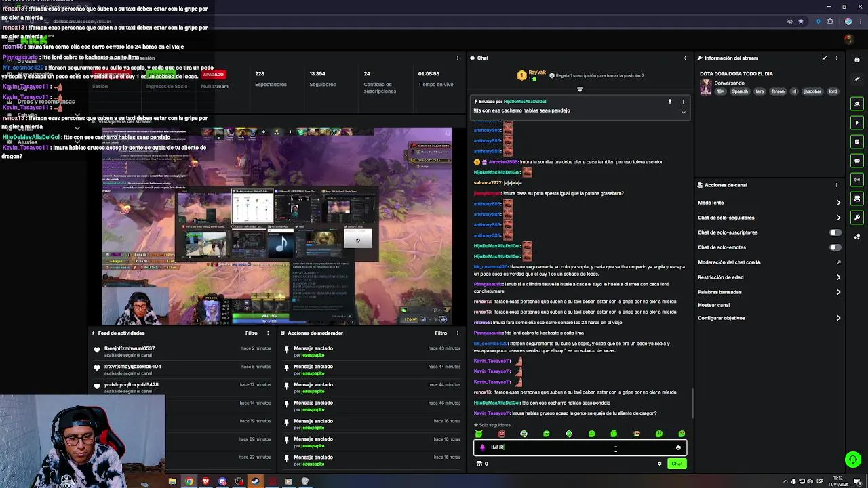Open the green support headset button
The image size is (868, 488).
[x=853, y=460]
